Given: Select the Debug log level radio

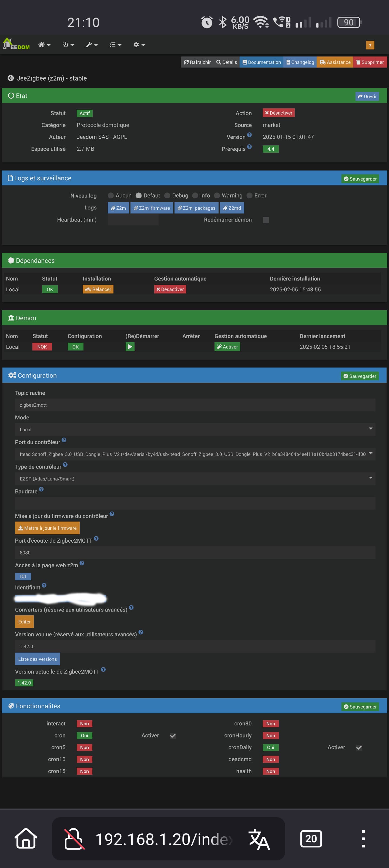Looking at the screenshot, I should coord(167,195).
